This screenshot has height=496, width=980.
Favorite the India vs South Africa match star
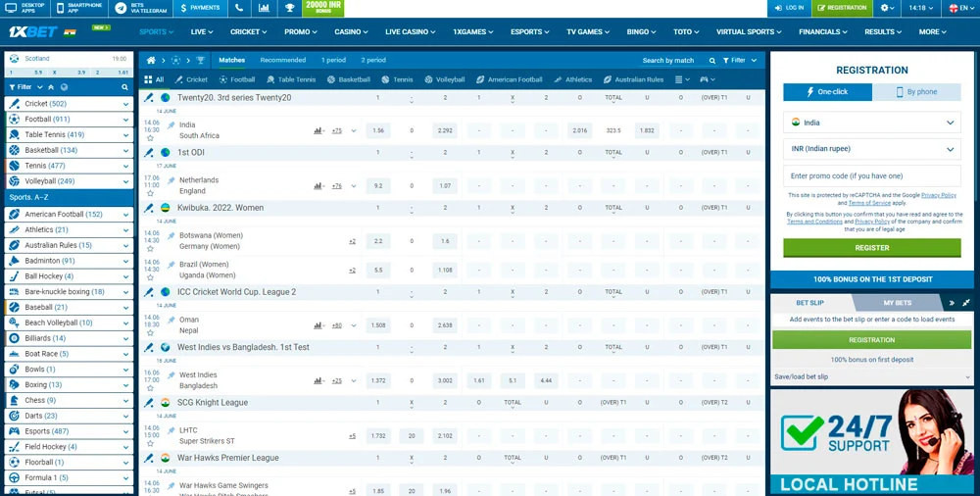point(150,138)
